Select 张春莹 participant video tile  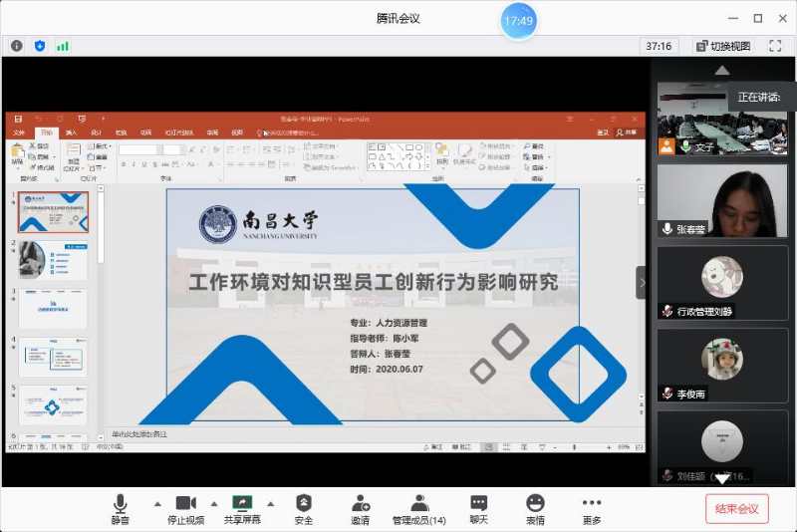(721, 200)
